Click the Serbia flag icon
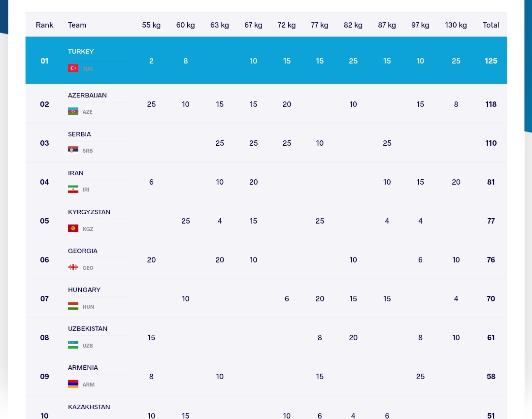Image resolution: width=532 pixels, height=419 pixels. [73, 150]
